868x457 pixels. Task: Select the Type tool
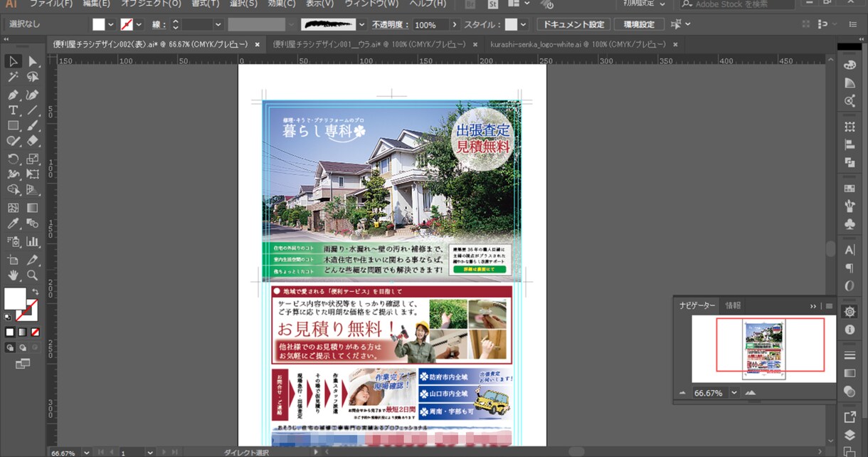(13, 110)
